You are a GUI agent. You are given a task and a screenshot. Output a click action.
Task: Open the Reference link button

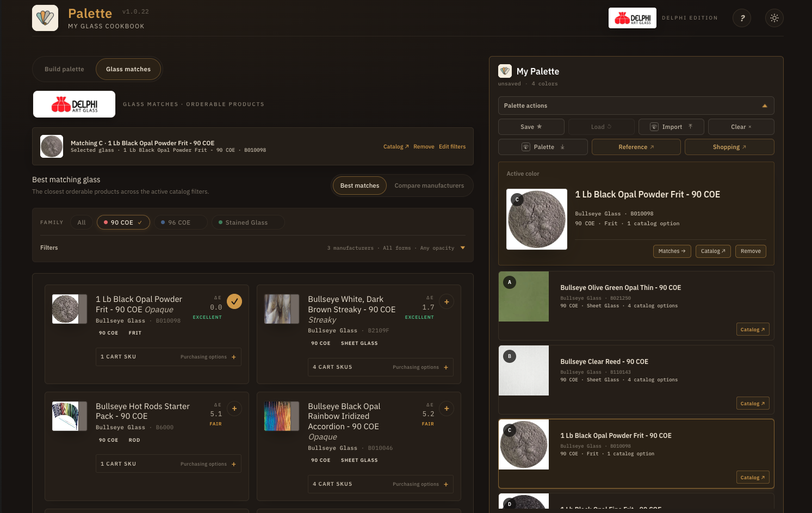click(636, 147)
